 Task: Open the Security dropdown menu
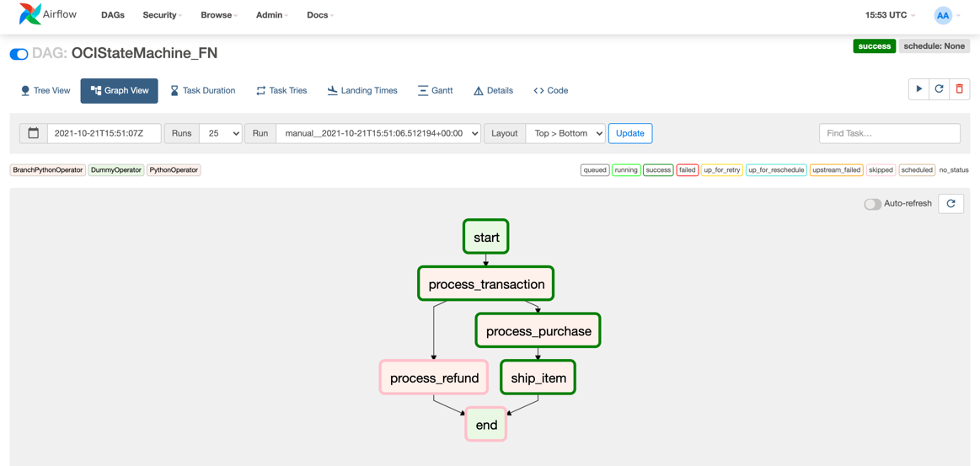point(163,15)
